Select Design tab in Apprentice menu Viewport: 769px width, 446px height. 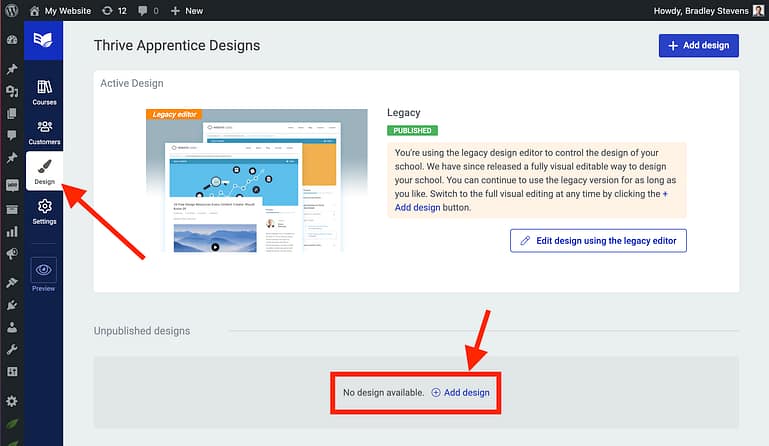point(44,171)
